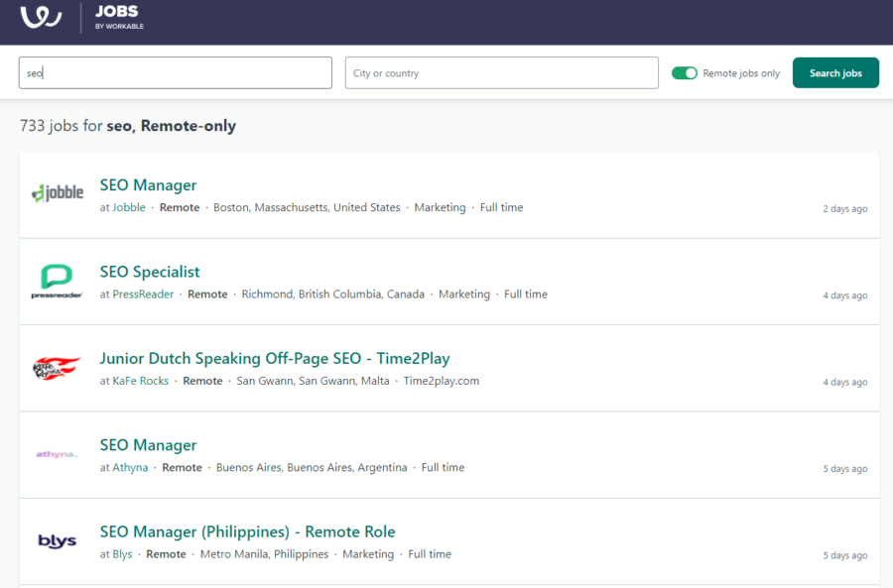Open SEO Manager (Philippines) - Remote Role listing
Viewport: 893px width, 588px height.
[247, 531]
